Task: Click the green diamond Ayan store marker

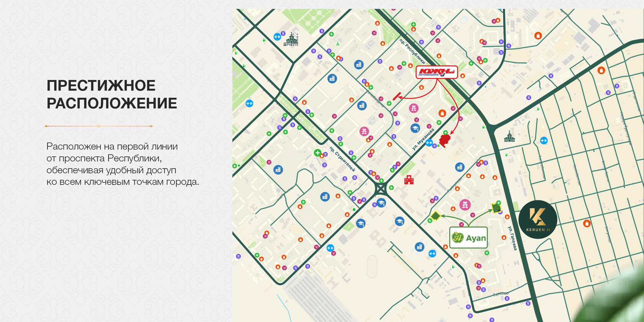Action: [435, 216]
